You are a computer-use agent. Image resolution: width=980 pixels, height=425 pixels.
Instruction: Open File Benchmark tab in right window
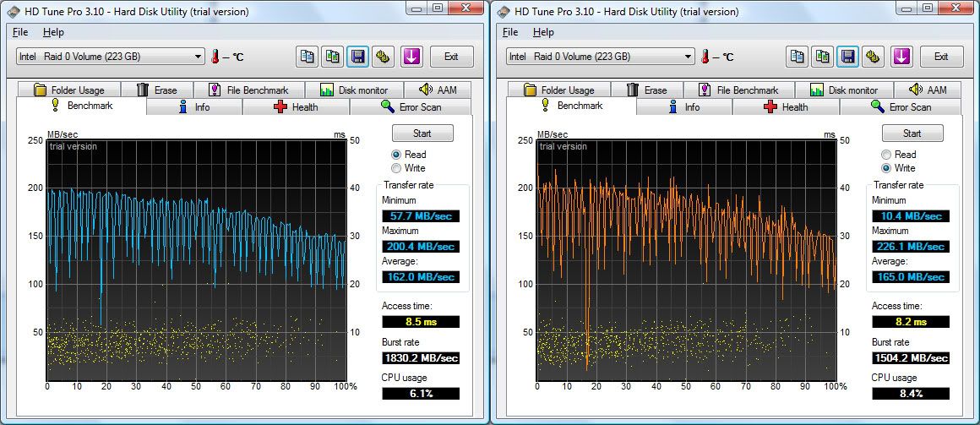739,90
